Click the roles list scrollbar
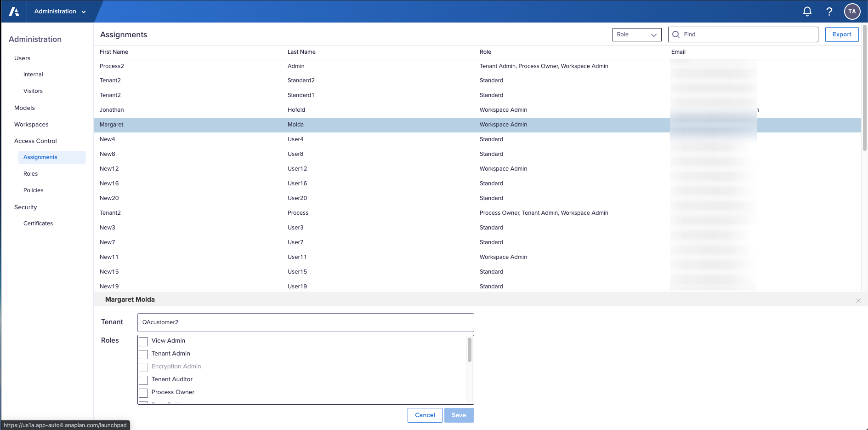Image resolution: width=868 pixels, height=430 pixels. click(x=469, y=350)
